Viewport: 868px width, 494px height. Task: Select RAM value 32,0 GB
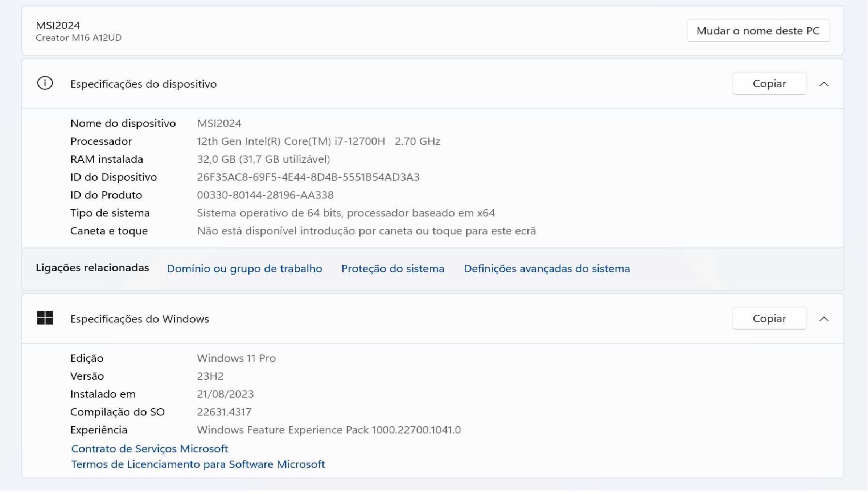[x=263, y=159]
